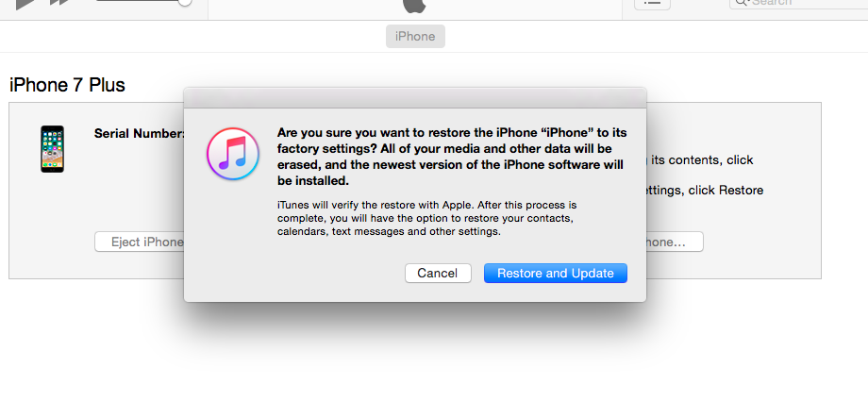Click the magnifier icon in the search box
The image size is (868, 401).
coord(742,3)
